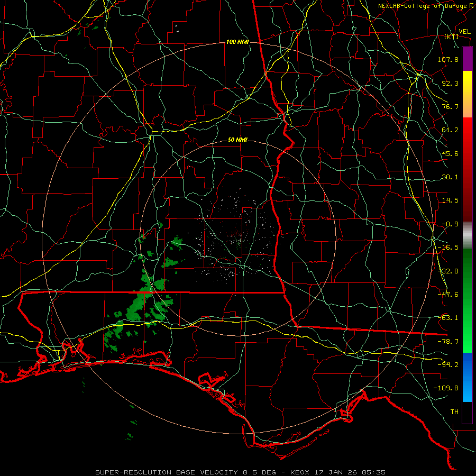Click the TH label on legend
Image resolution: width=476 pixels, height=476 pixels.
(454, 412)
